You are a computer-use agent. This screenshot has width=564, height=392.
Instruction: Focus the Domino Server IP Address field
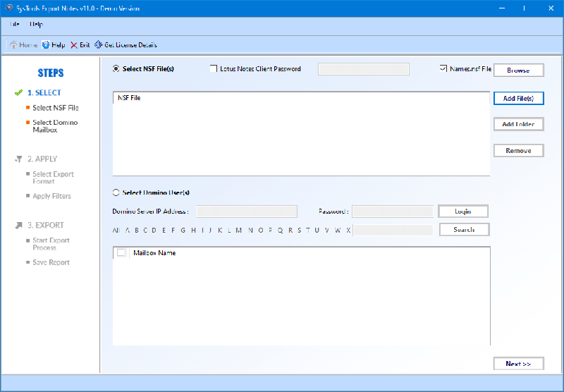(x=247, y=212)
